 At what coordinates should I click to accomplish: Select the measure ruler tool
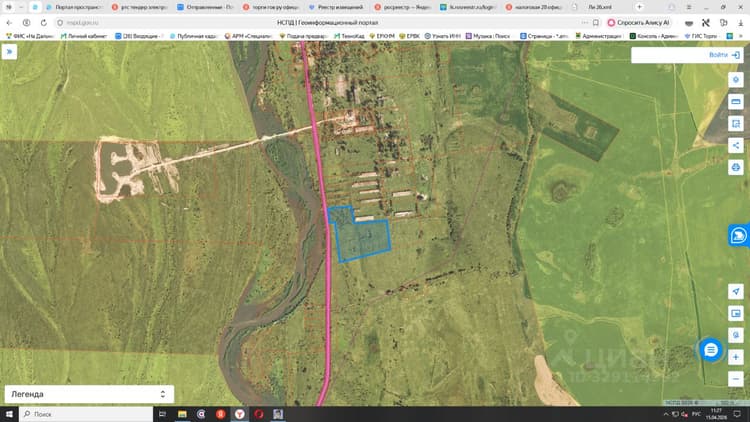(x=736, y=101)
